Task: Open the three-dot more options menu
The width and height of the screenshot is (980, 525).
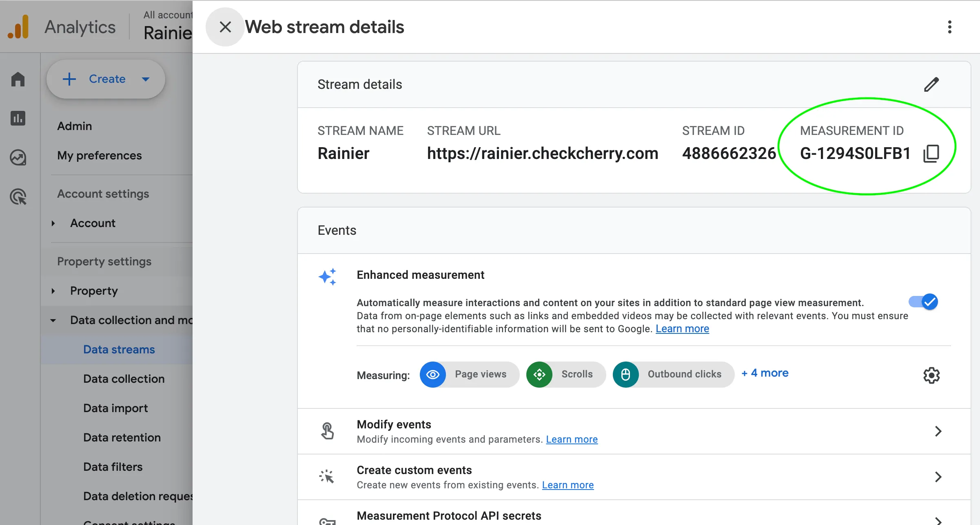Action: click(950, 27)
